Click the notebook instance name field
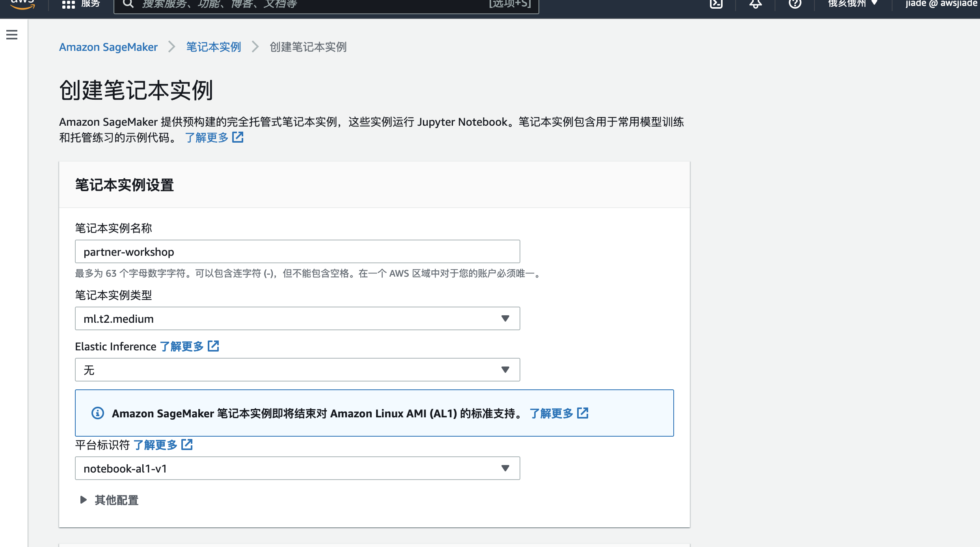The image size is (980, 547). (297, 251)
